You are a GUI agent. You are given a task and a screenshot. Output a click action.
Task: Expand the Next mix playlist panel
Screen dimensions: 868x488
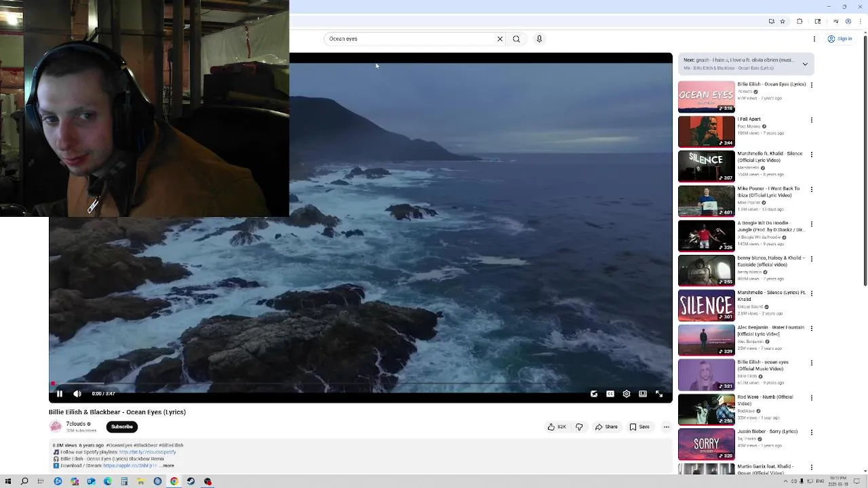click(805, 64)
